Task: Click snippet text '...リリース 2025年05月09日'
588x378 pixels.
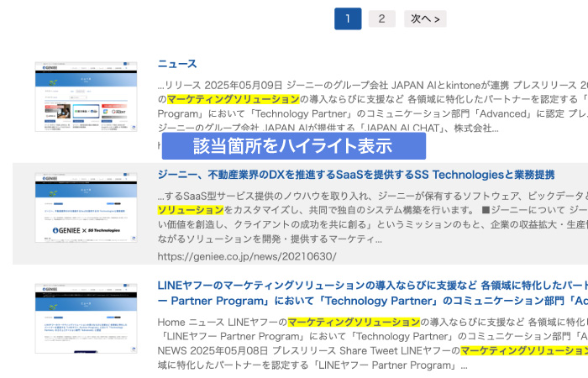Action: (220, 85)
